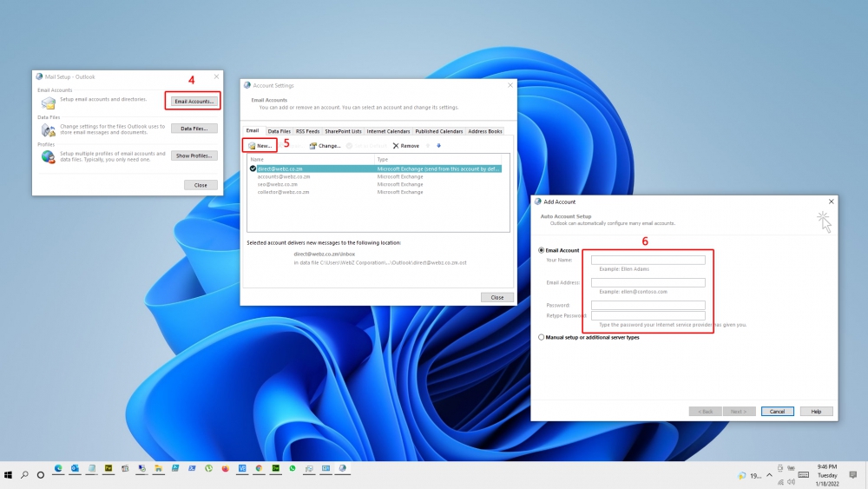The height and width of the screenshot is (489, 868).
Task: Open Firefox from the taskbar
Action: pos(226,468)
